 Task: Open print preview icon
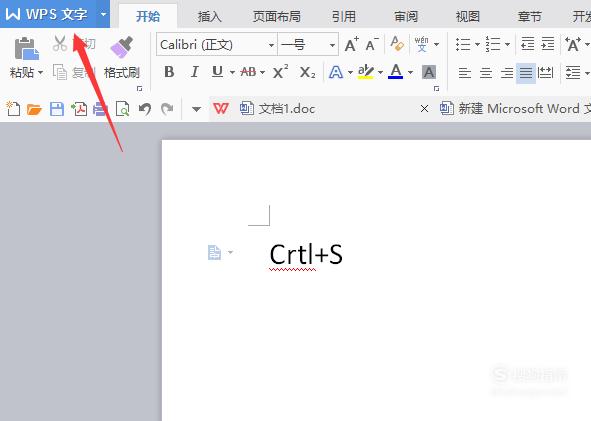[x=122, y=109]
